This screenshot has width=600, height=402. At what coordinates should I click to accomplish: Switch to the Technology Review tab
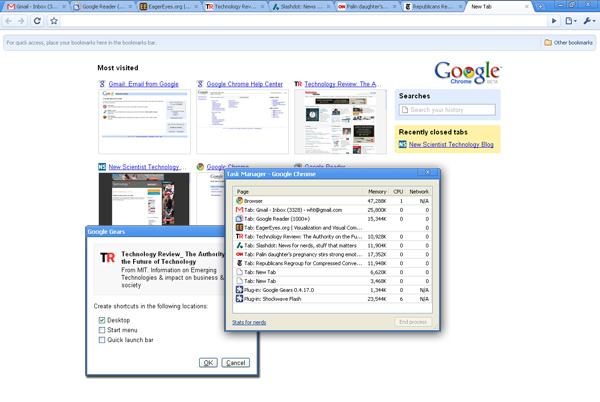click(x=235, y=7)
